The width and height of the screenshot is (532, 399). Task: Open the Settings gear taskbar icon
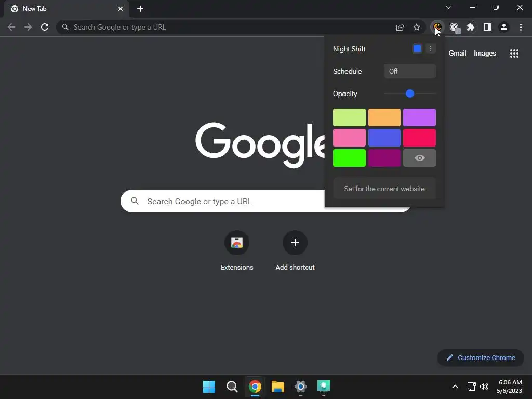pyautogui.click(x=301, y=387)
